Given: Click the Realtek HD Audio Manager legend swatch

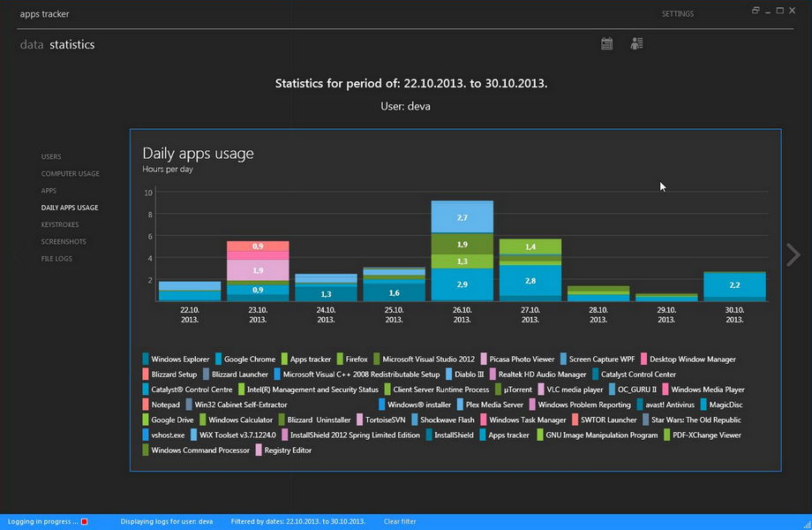Looking at the screenshot, I should pos(492,374).
